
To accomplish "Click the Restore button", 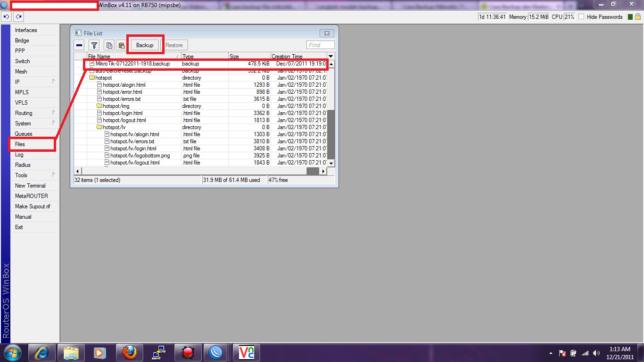I will click(x=174, y=45).
